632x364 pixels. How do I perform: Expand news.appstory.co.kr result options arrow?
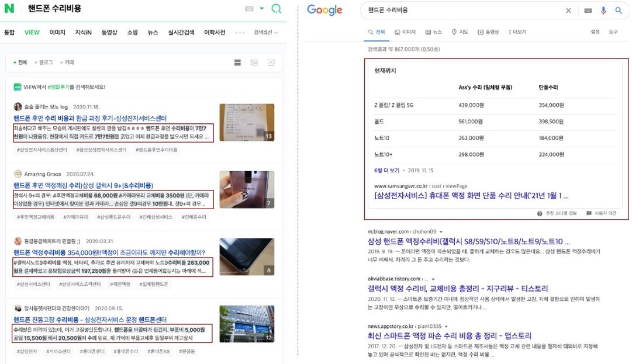[446, 327]
